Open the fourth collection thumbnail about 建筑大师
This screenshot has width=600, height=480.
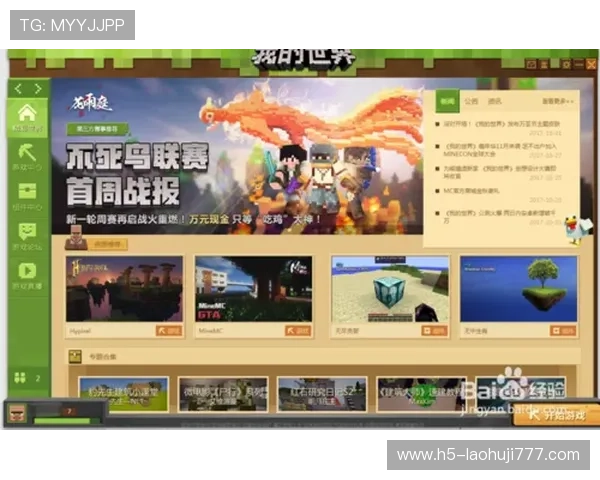pyautogui.click(x=421, y=395)
